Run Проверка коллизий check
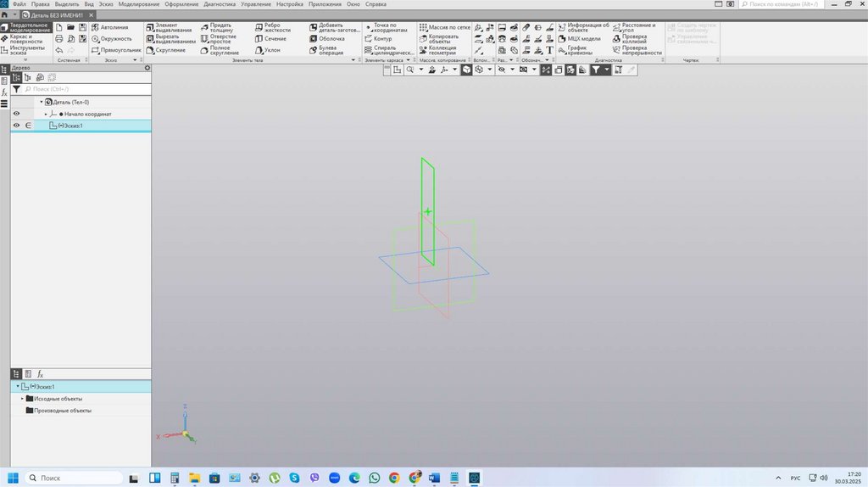868x487 pixels. pyautogui.click(x=630, y=39)
